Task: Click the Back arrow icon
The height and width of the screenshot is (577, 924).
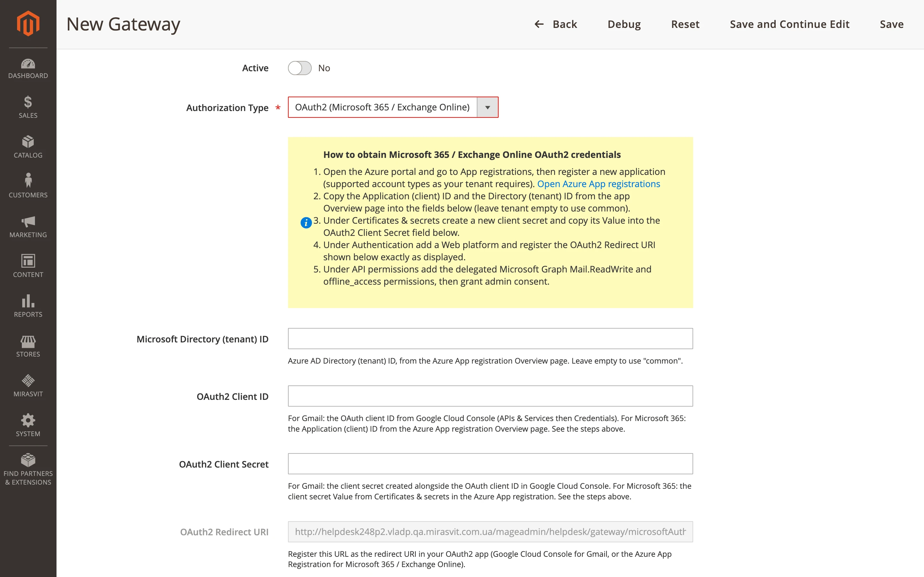Action: (x=539, y=24)
